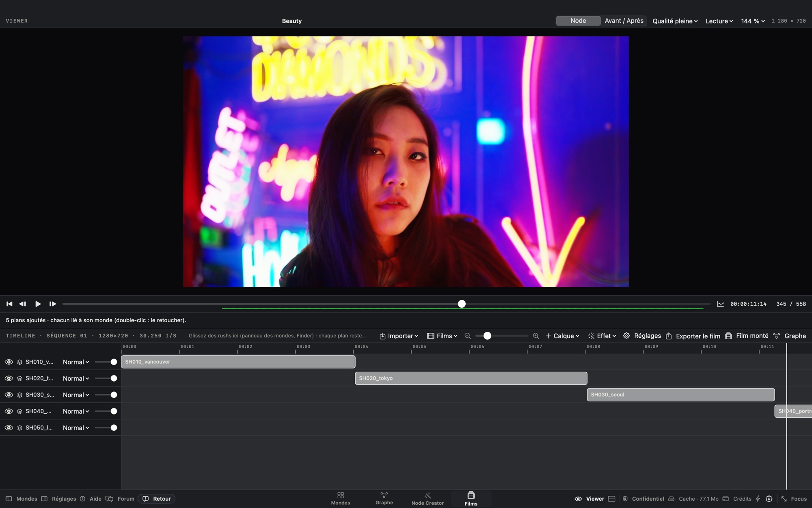Screen dimensions: 812x508
Task: Open the Calque add menu
Action: 562,336
